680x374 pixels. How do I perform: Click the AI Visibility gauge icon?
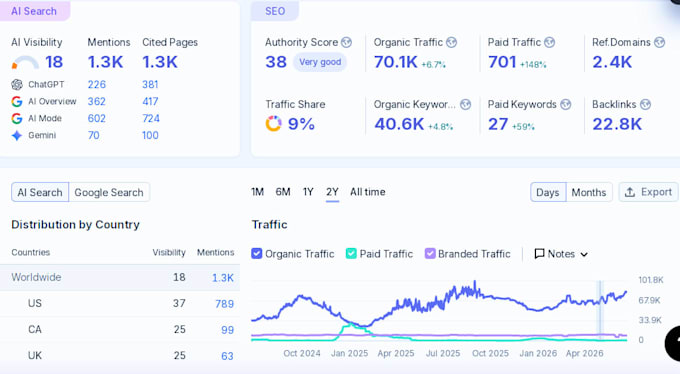[25, 63]
